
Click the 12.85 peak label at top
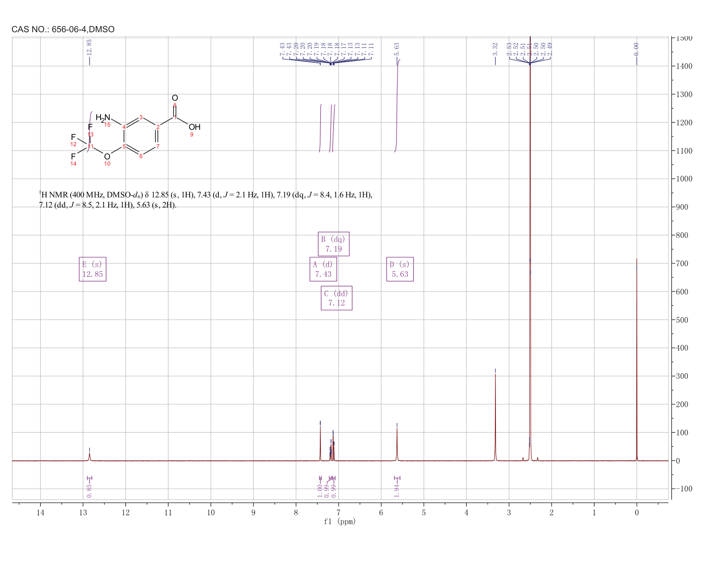89,47
